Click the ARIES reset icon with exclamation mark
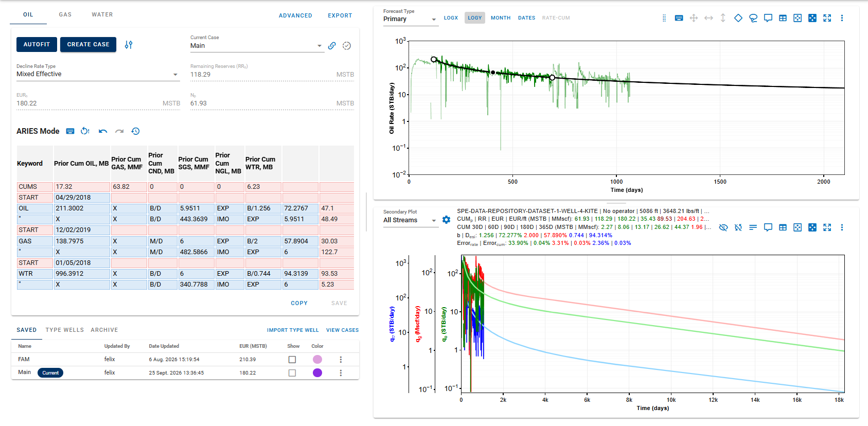The image size is (868, 426). (85, 131)
